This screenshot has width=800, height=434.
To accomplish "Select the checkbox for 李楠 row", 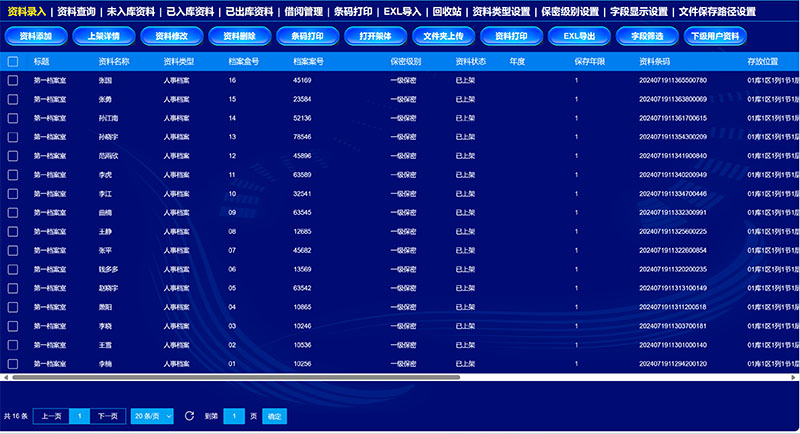I will (13, 365).
